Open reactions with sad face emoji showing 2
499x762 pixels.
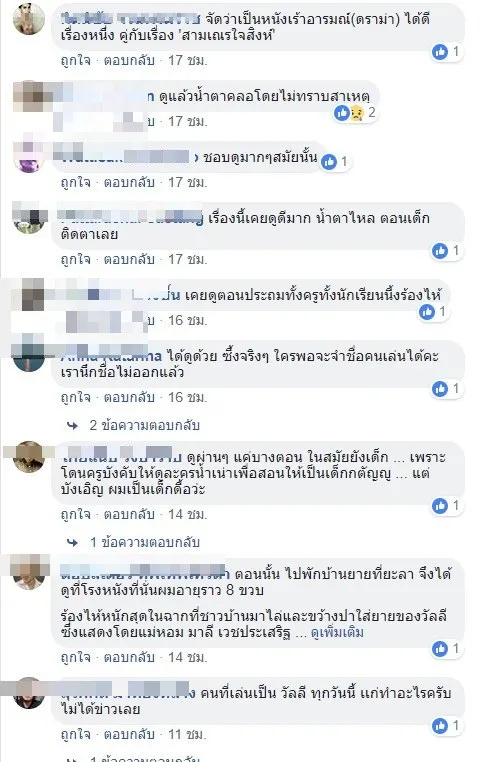pos(356,113)
